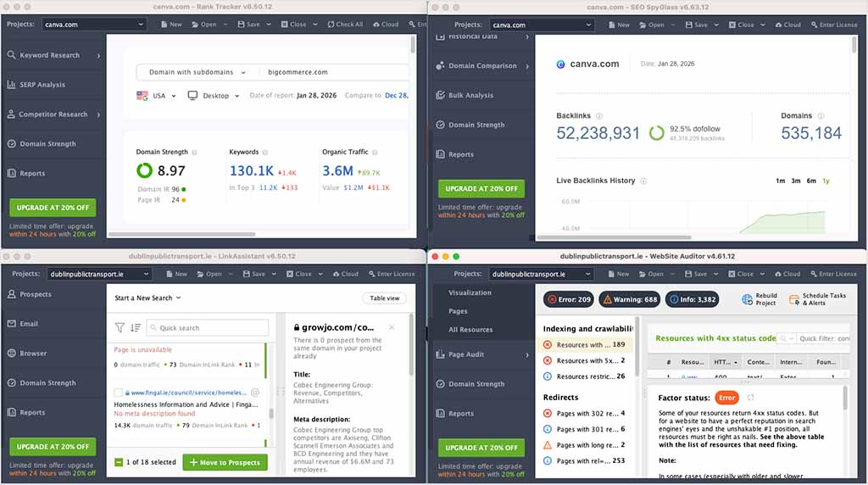Click Table view button in LinkAssistant

385,298
